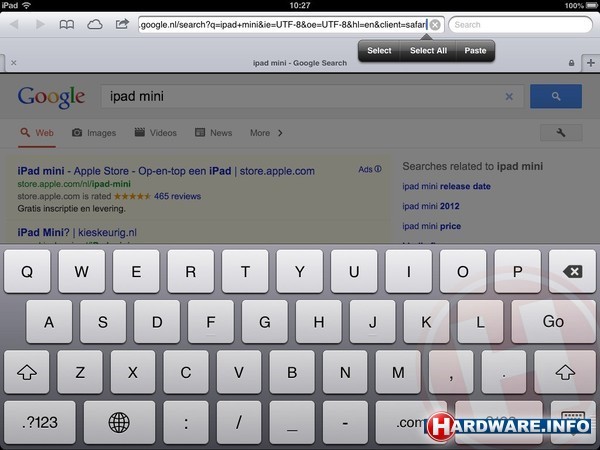Screen dimensions: 600x450
Task: Tap the right shift key
Action: tap(565, 372)
